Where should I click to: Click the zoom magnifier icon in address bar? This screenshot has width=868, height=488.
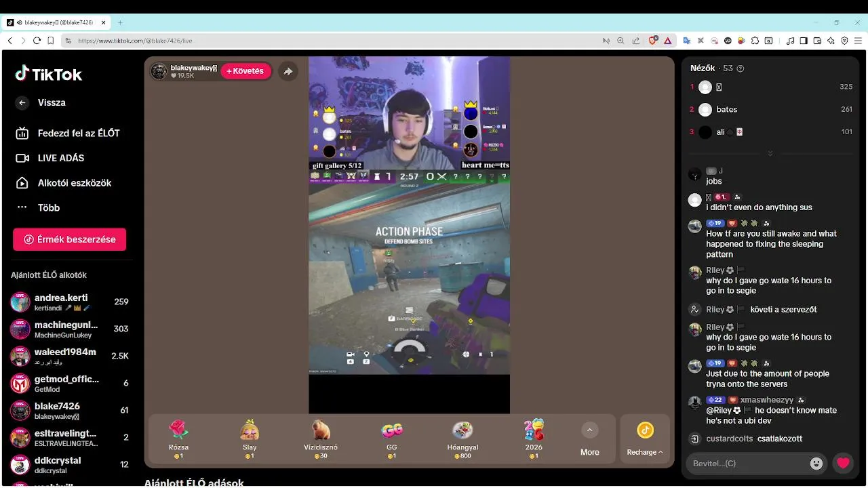[620, 41]
